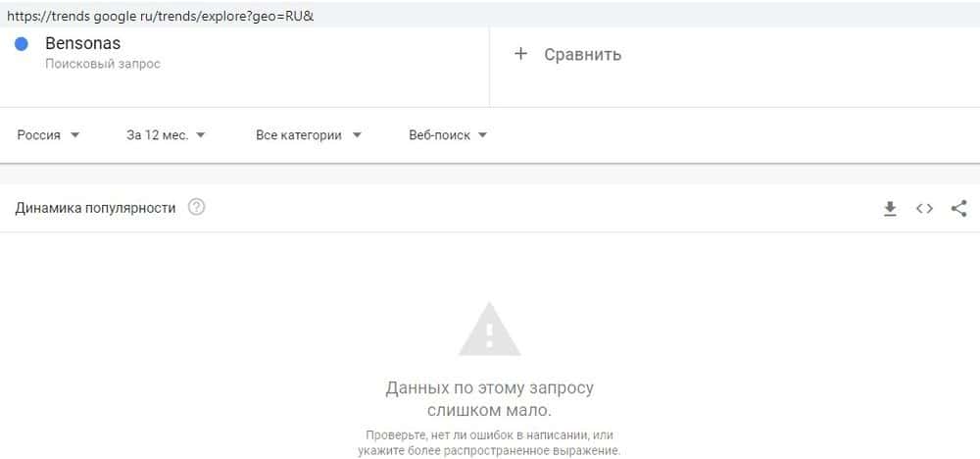Change the Веб-поиск search type dropdown
Screen dimensions: 980x459
point(448,135)
